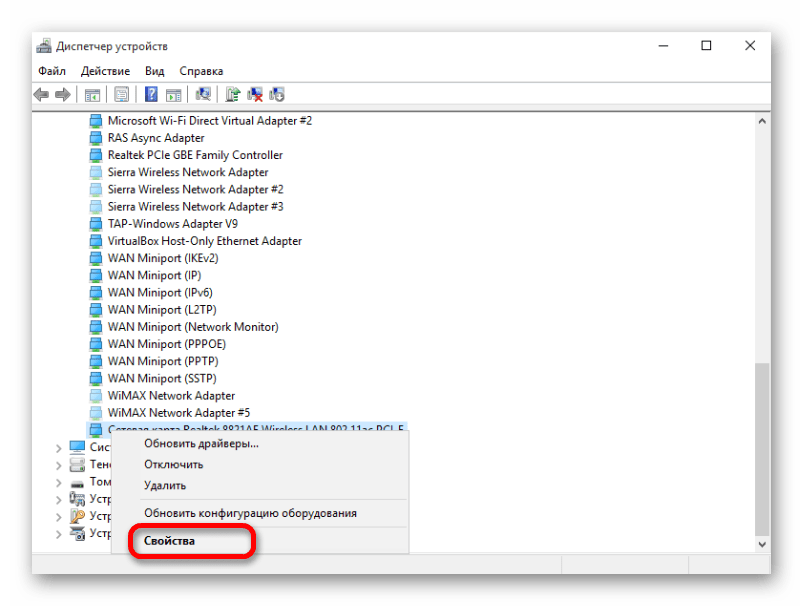Open the Properties toolbar icon
The height and width of the screenshot is (606, 803).
pos(122,94)
